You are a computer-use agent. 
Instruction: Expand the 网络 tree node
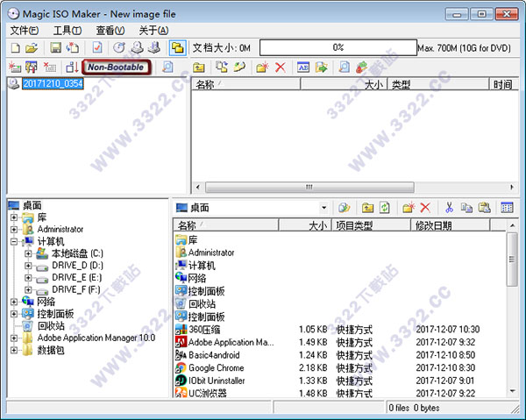14,302
